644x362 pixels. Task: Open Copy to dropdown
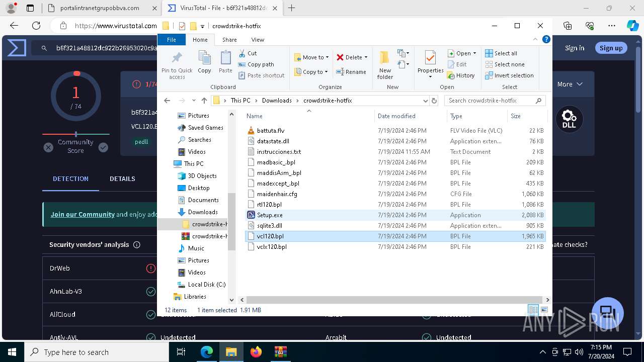pyautogui.click(x=311, y=72)
